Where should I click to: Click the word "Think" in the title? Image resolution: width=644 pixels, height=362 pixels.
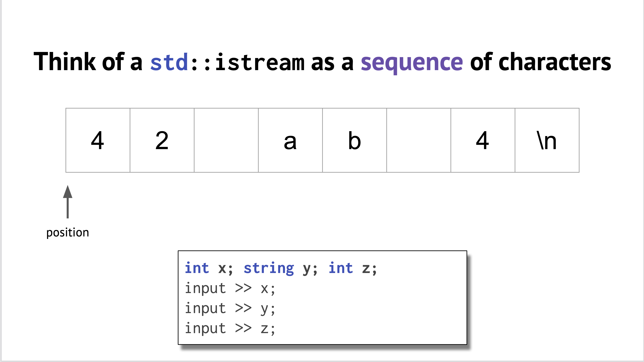tap(65, 62)
